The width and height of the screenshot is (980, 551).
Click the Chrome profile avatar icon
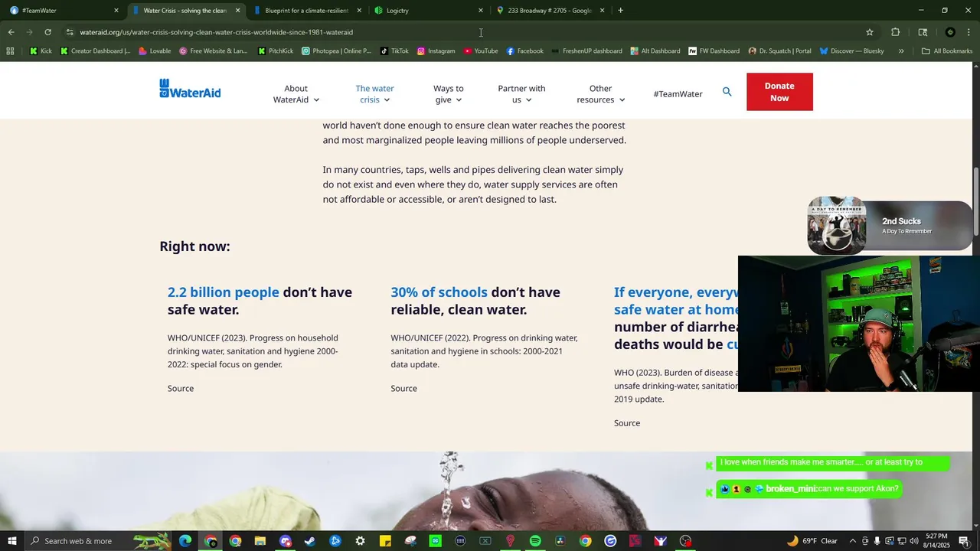[950, 32]
